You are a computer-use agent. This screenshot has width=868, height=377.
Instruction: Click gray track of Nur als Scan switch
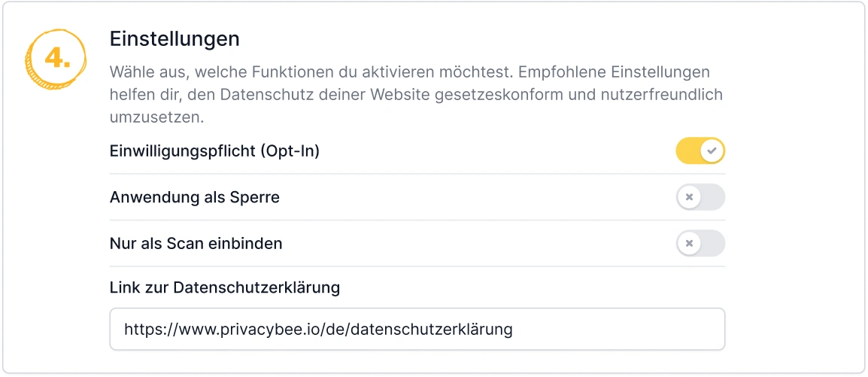tap(712, 244)
